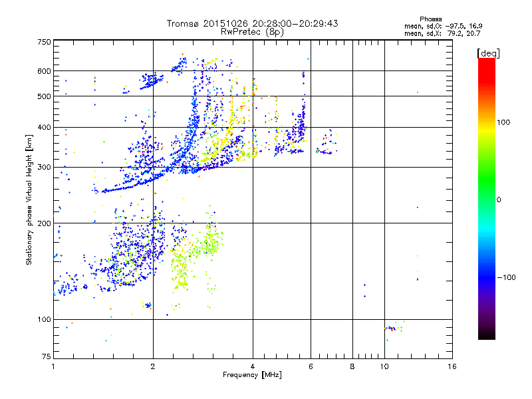The width and height of the screenshot is (532, 399).
Task: Select the "mean, sd,X: 79.2, 20.7" line
Action: point(442,33)
